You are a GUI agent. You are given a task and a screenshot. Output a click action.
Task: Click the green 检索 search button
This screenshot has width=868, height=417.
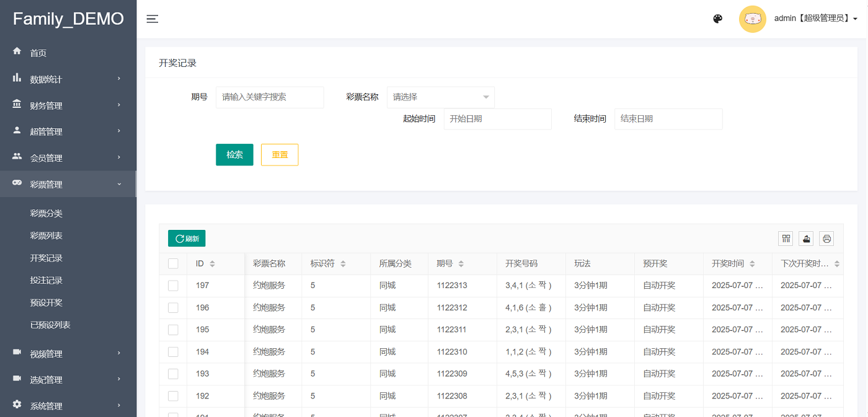[x=234, y=155]
